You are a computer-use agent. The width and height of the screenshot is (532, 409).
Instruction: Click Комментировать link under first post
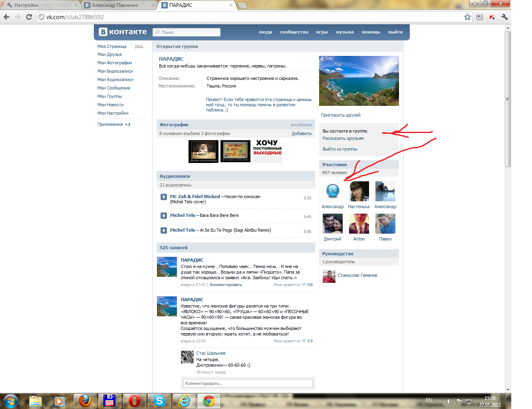pos(226,285)
